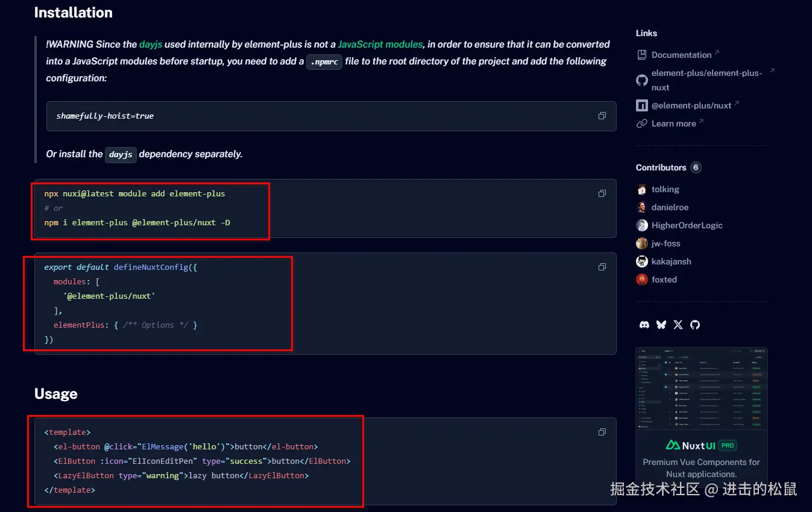Copy the template usage code block

point(602,432)
